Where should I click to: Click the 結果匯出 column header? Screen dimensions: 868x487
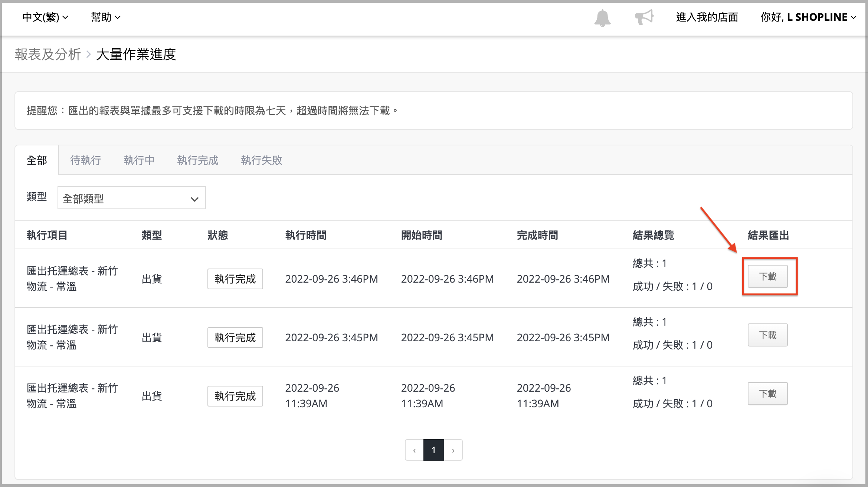click(769, 235)
